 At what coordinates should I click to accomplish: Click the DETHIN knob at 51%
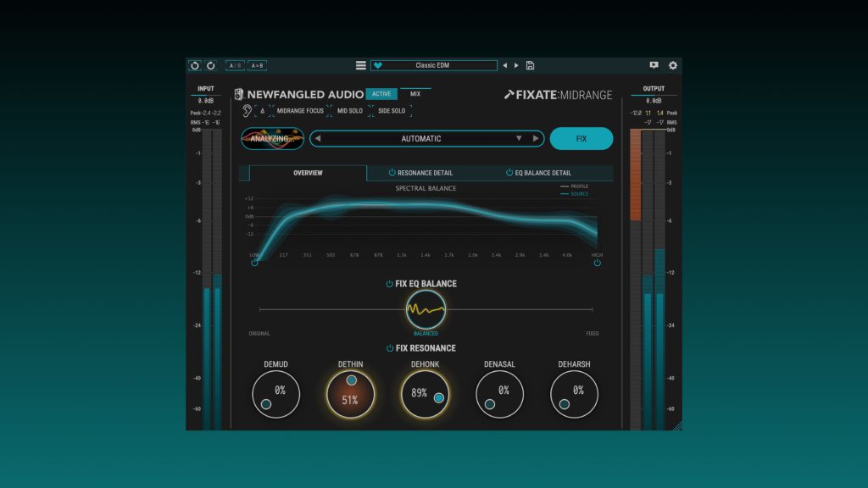(x=350, y=394)
